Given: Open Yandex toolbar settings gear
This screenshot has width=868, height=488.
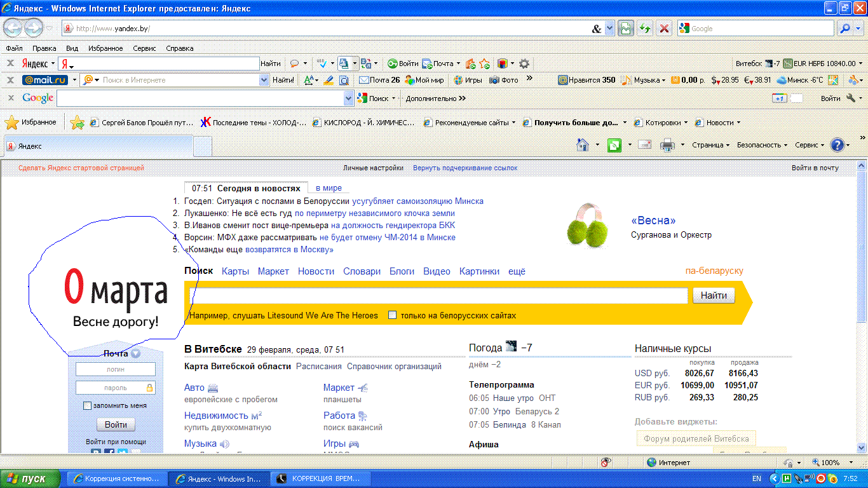Looking at the screenshot, I should [x=524, y=64].
